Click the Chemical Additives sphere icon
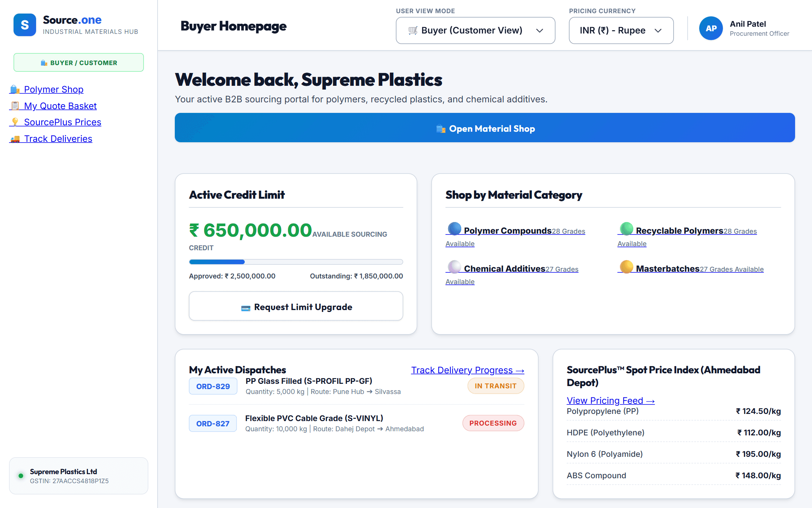The image size is (812, 508). tap(454, 267)
